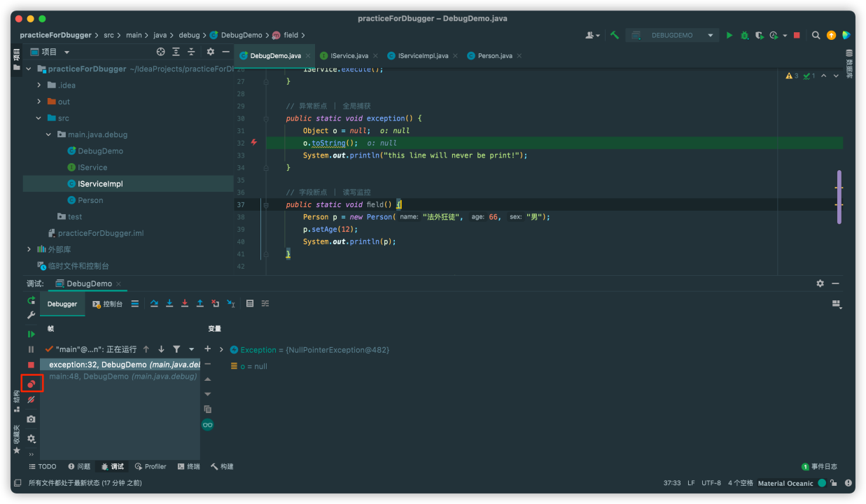
Task: Open the 事件日志 event log
Action: click(x=819, y=466)
